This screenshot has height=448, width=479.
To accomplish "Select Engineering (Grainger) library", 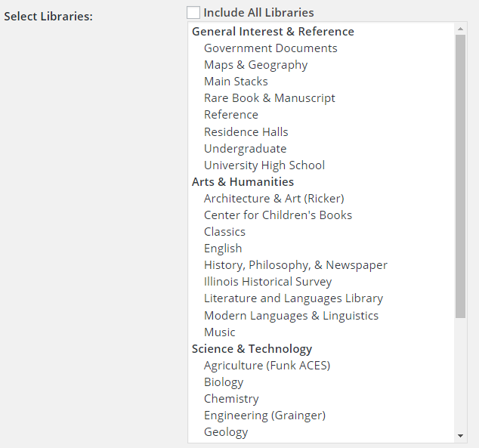I will [264, 416].
